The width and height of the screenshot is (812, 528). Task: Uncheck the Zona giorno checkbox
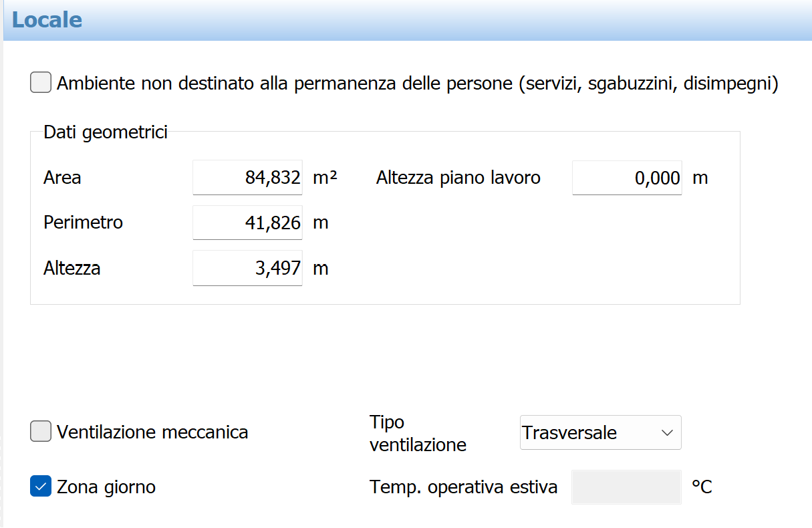tap(41, 487)
